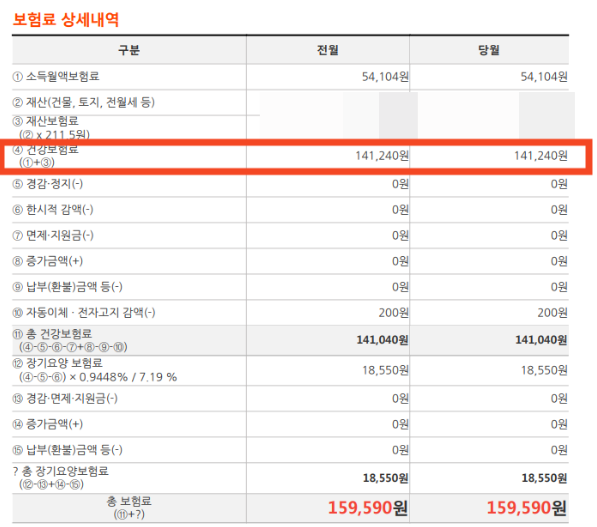Click bold 전월 18,550원 총 장기요양보험료 value
Image resolution: width=597 pixels, height=527 pixels.
tap(385, 478)
